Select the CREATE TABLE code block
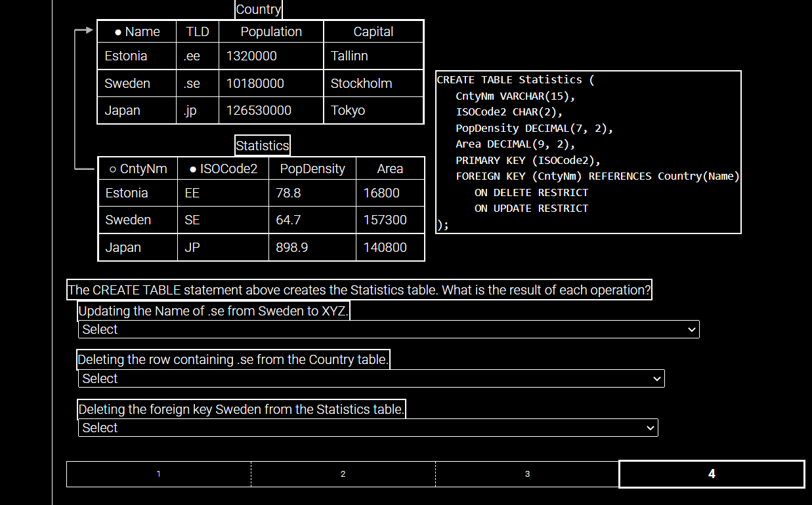 coord(588,151)
